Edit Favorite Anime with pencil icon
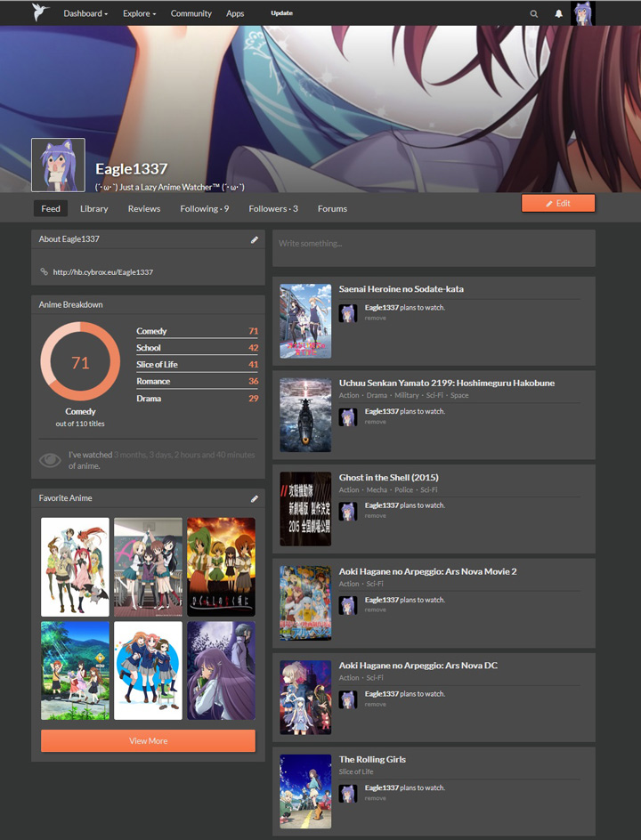 (255, 498)
